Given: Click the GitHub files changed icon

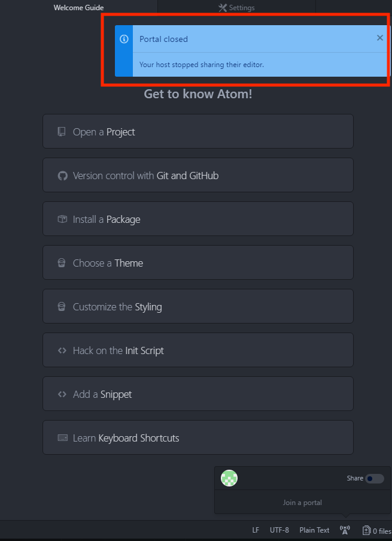Looking at the screenshot, I should [x=366, y=530].
